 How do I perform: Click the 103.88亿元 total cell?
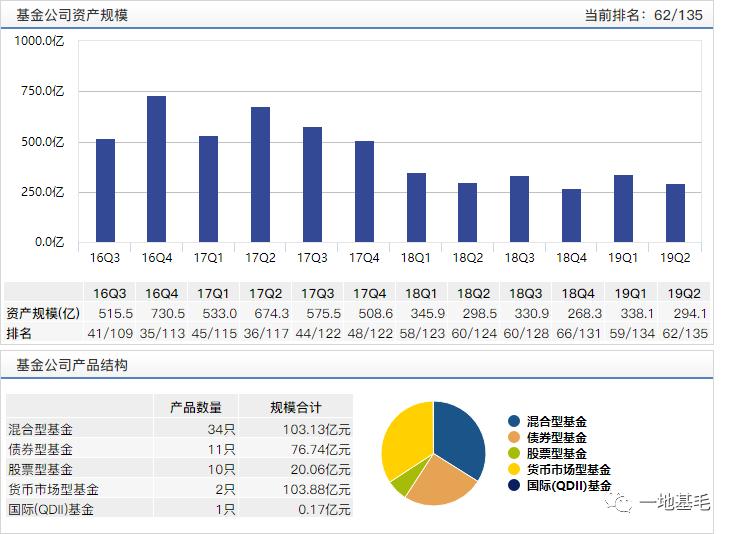click(316, 489)
